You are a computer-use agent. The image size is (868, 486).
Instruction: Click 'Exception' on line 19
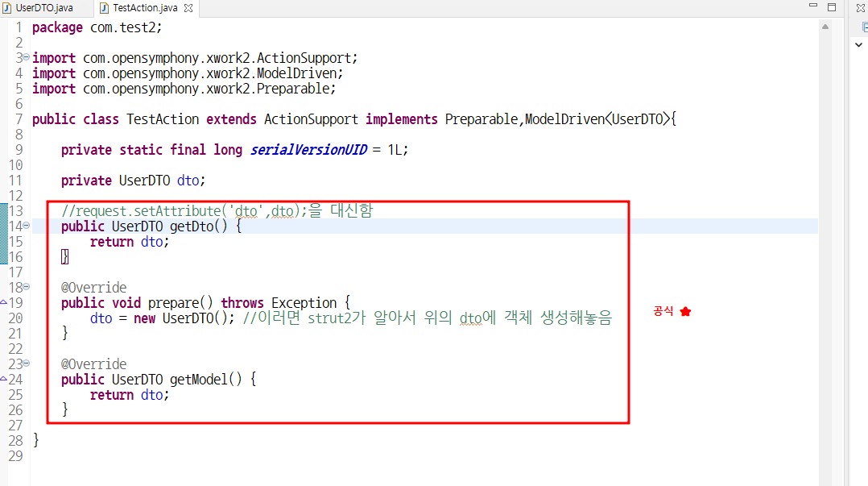click(304, 303)
